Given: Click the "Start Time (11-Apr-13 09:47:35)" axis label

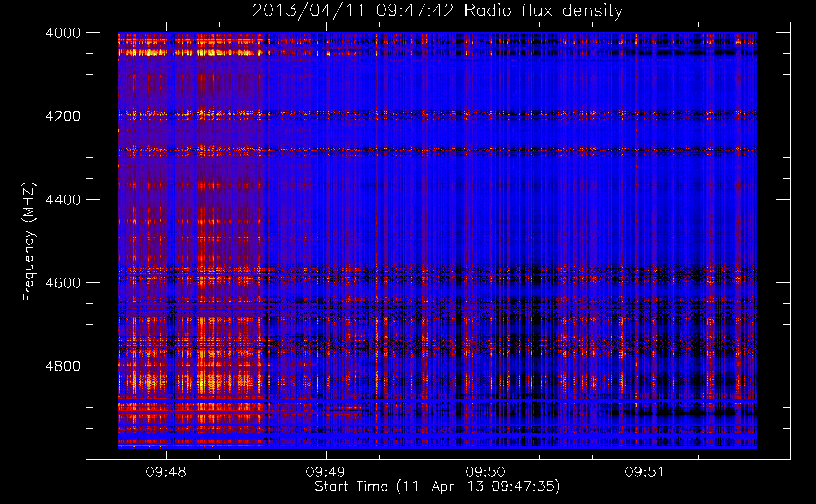Looking at the screenshot, I should (437, 487).
